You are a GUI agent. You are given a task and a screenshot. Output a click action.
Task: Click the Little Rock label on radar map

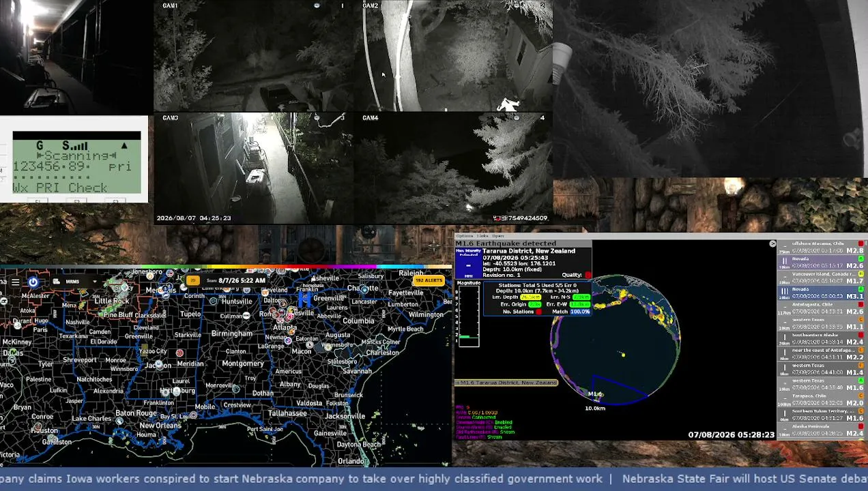[x=111, y=301]
